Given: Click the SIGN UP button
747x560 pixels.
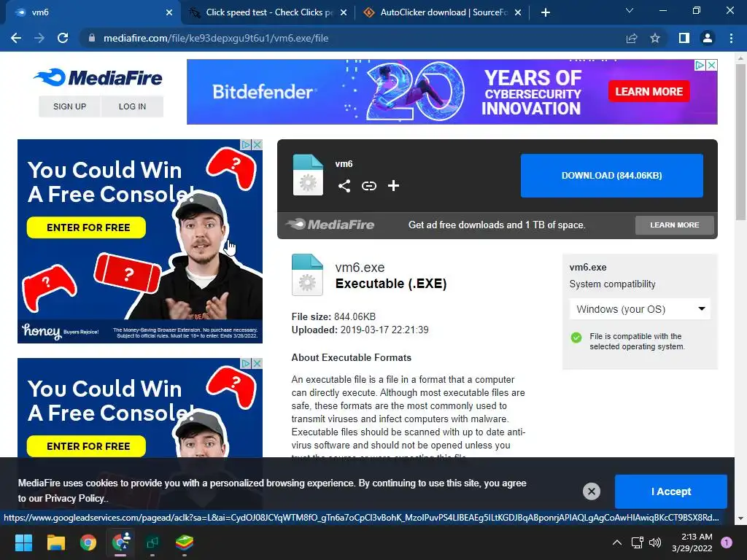Looking at the screenshot, I should click(x=69, y=106).
